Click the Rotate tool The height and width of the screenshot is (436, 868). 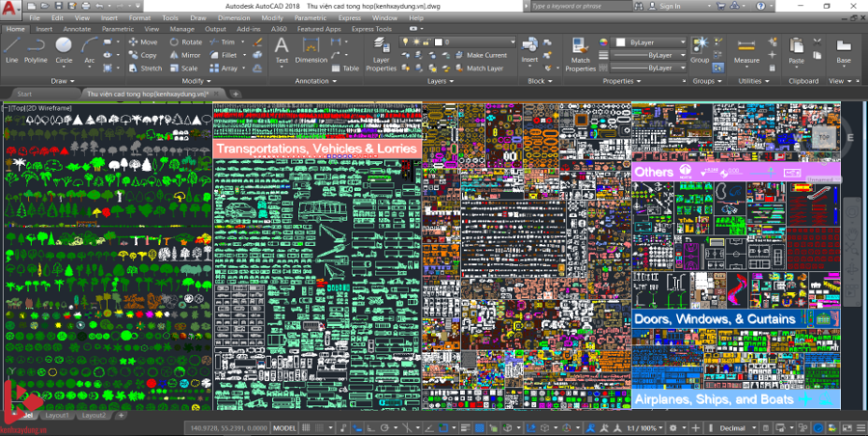(186, 42)
